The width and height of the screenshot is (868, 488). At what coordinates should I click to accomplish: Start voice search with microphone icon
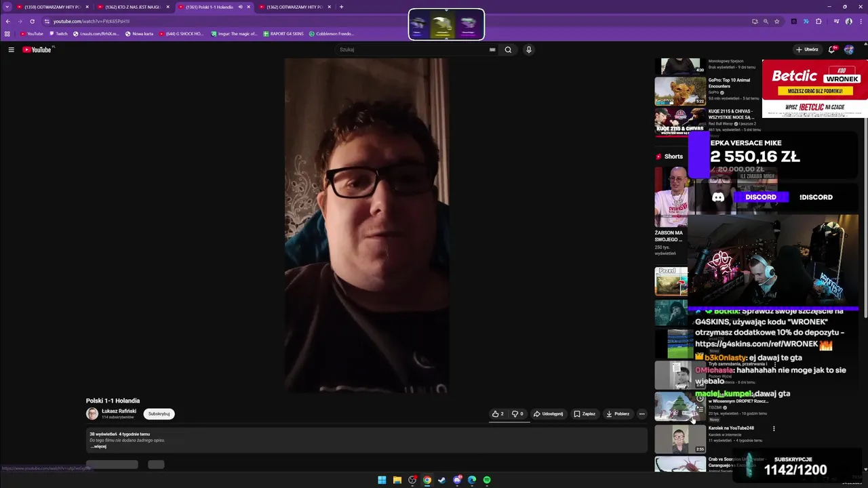[x=529, y=49]
